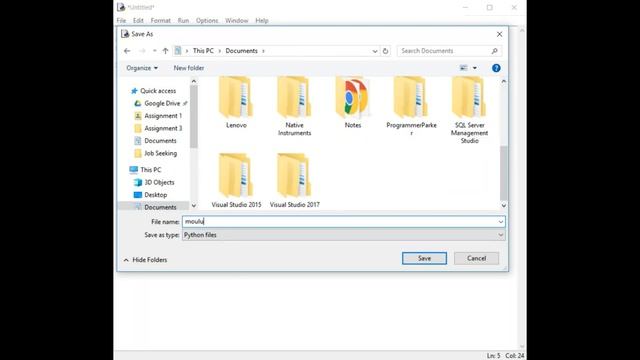Open the ProgrammerParker folder
This screenshot has width=640, height=360.
411,106
